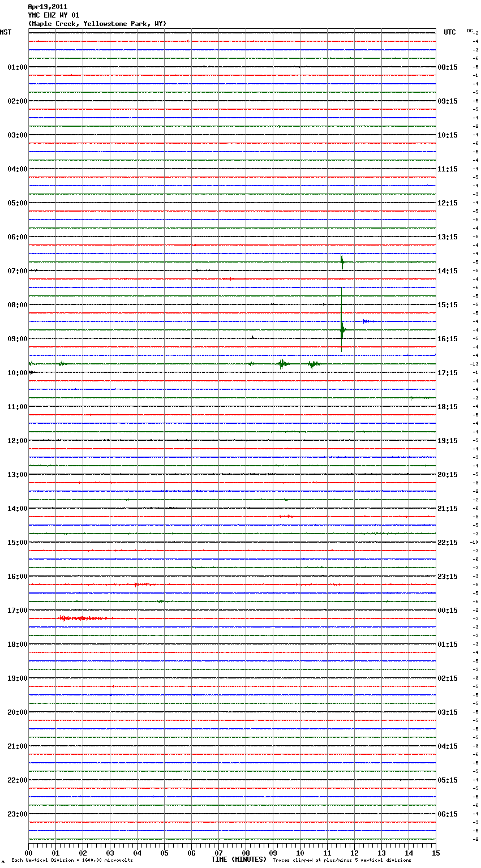Click the DC value -10 beside 22:15
Screen dimensions: 481x868
tap(475, 543)
